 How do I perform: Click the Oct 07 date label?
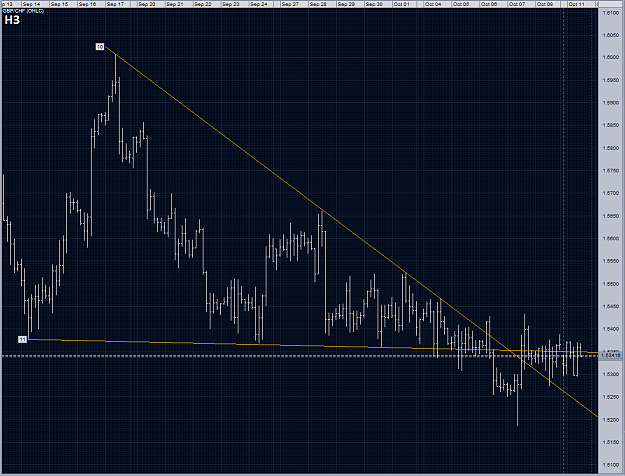[517, 4]
